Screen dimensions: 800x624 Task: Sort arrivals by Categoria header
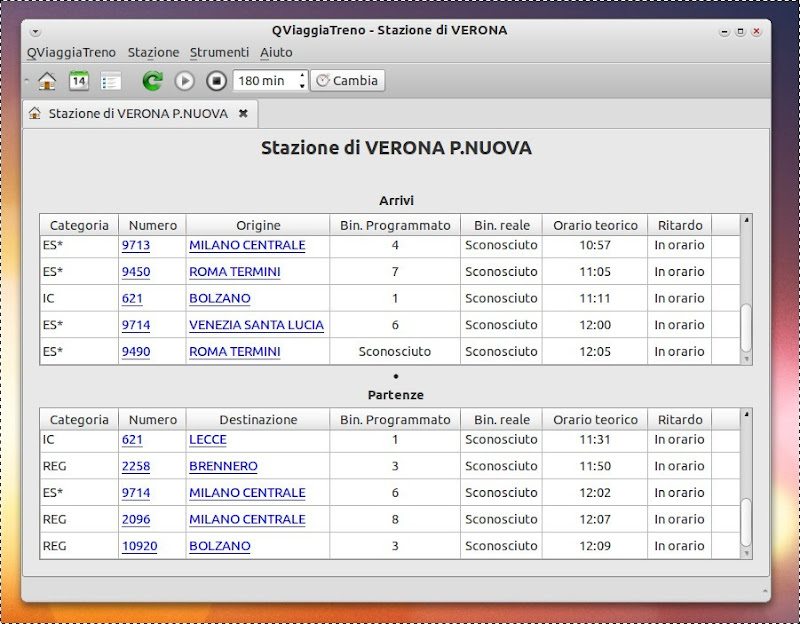point(79,225)
